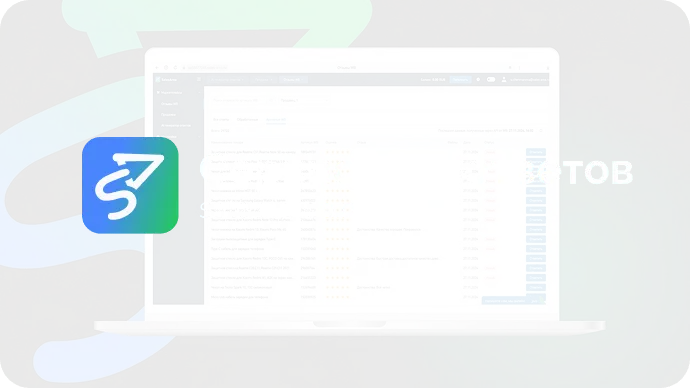
Task: Open settings via gear icon in header
Action: (x=478, y=80)
